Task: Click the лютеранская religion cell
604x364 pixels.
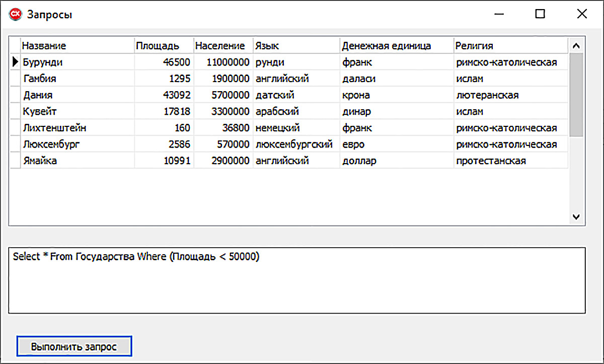Action: 511,95
